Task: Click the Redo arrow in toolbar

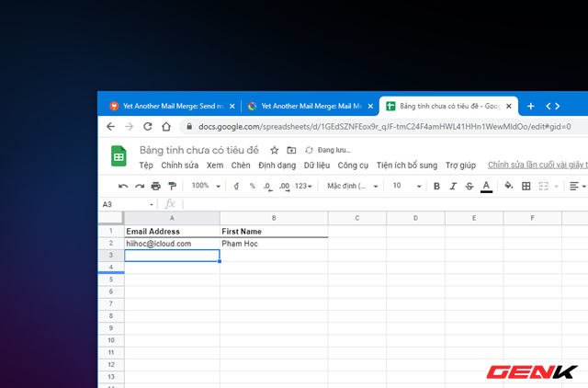Action: [140, 186]
